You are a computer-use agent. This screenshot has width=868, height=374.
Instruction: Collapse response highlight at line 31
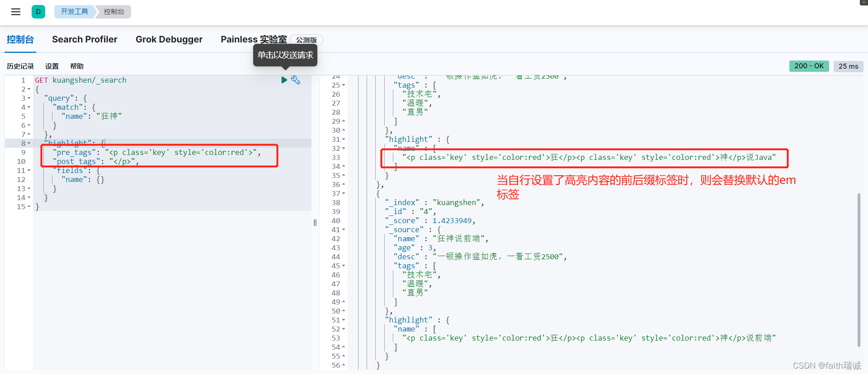(344, 140)
